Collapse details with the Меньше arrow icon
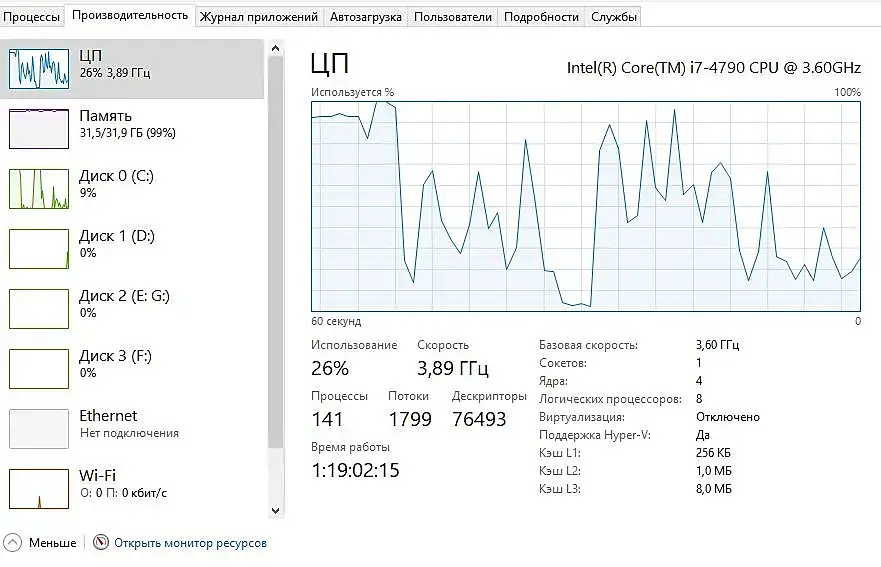The height and width of the screenshot is (567, 881). (x=13, y=542)
